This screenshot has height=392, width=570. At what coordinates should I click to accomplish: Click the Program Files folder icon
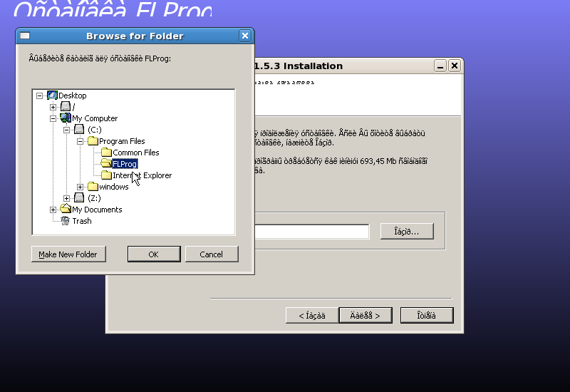tap(93, 140)
